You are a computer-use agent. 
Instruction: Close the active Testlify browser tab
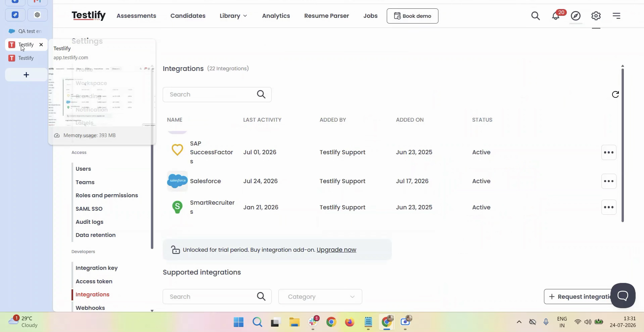(41, 44)
